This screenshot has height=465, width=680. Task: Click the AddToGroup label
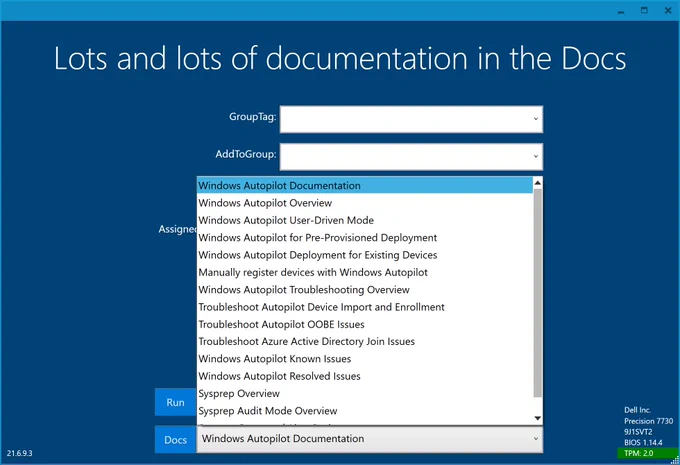245,154
